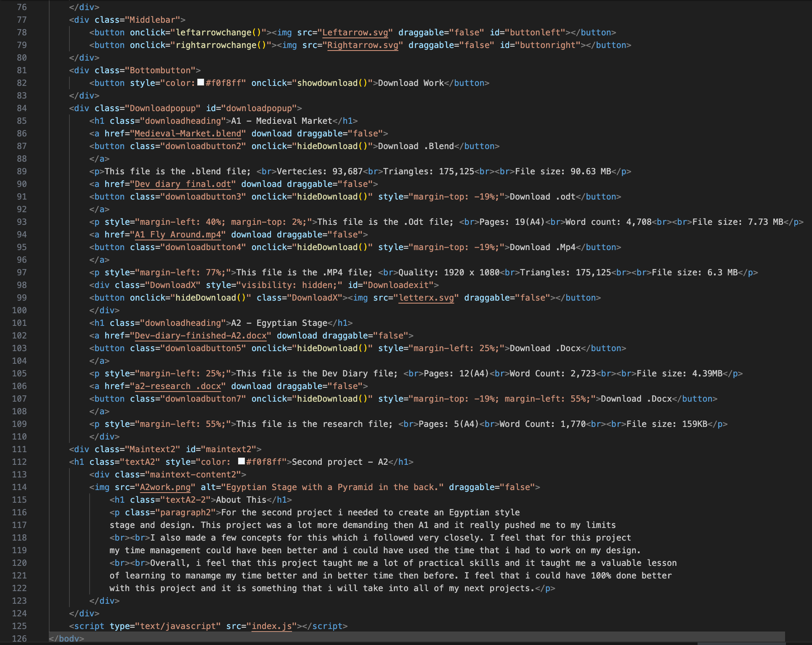Follow the Dev-diary-finished-A2.docx link
812x645 pixels.
(200, 336)
